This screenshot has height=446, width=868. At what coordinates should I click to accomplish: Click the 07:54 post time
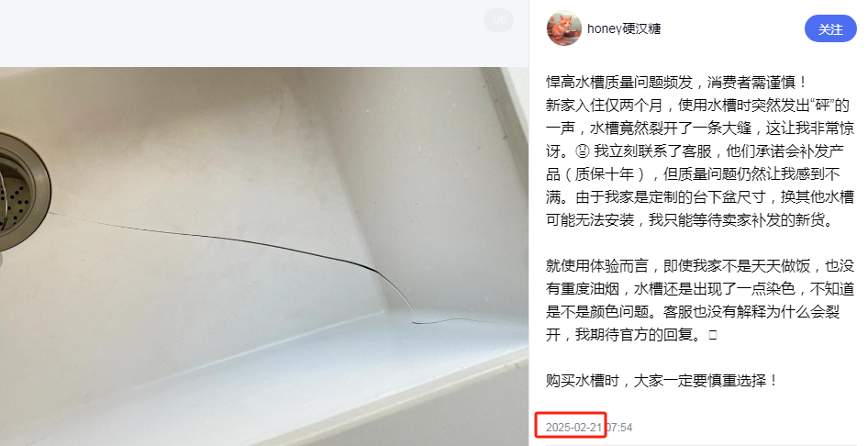coord(619,427)
